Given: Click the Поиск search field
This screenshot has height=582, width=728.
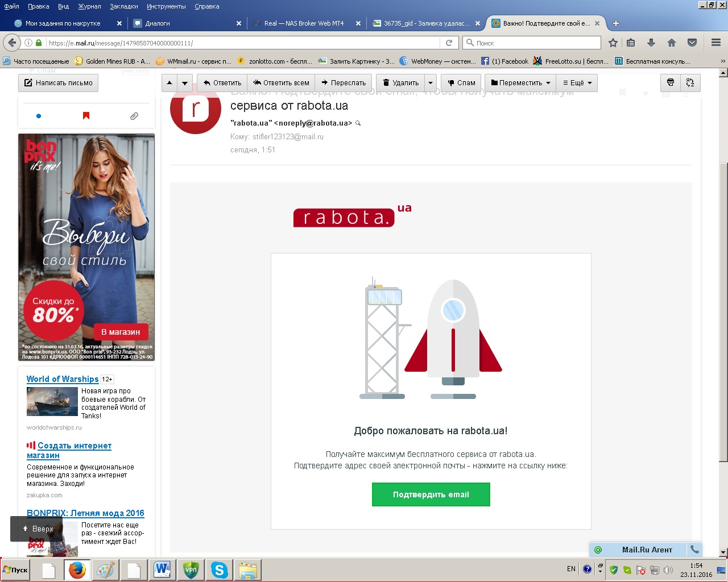Looking at the screenshot, I should (532, 43).
